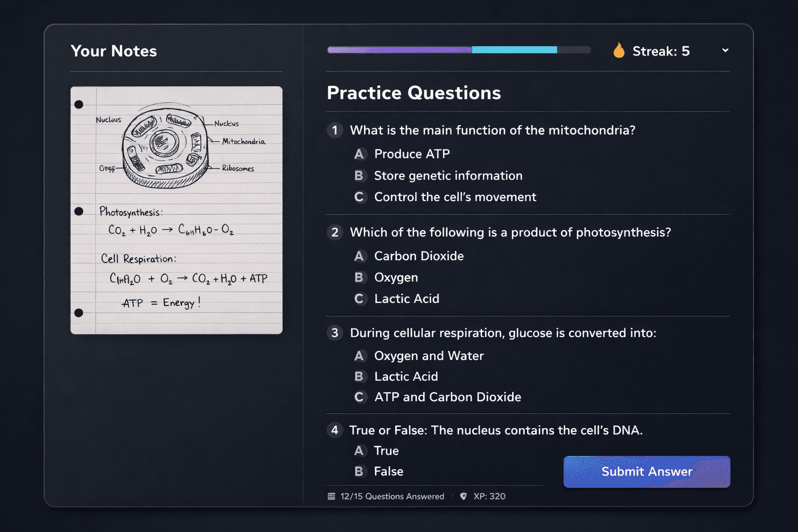Click the flame streak icon

click(x=619, y=50)
